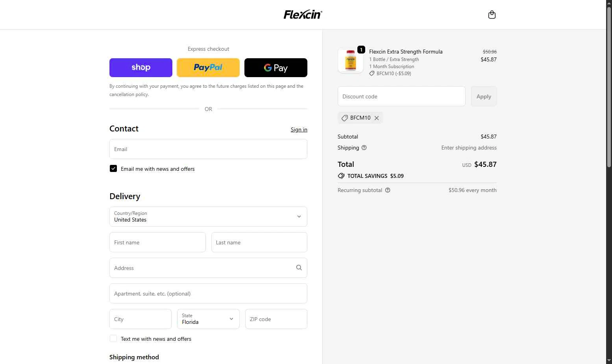
Task: Click the Last name field
Action: pos(259,242)
